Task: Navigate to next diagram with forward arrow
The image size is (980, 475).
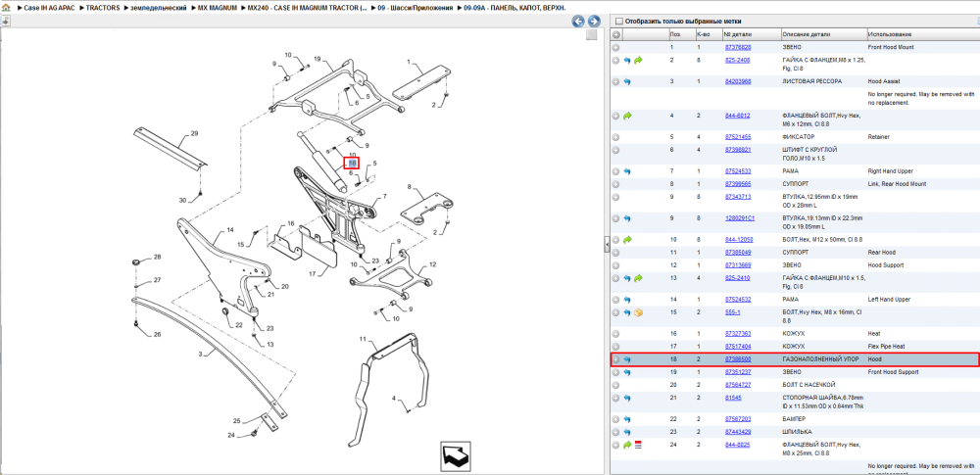Action: pos(594,22)
